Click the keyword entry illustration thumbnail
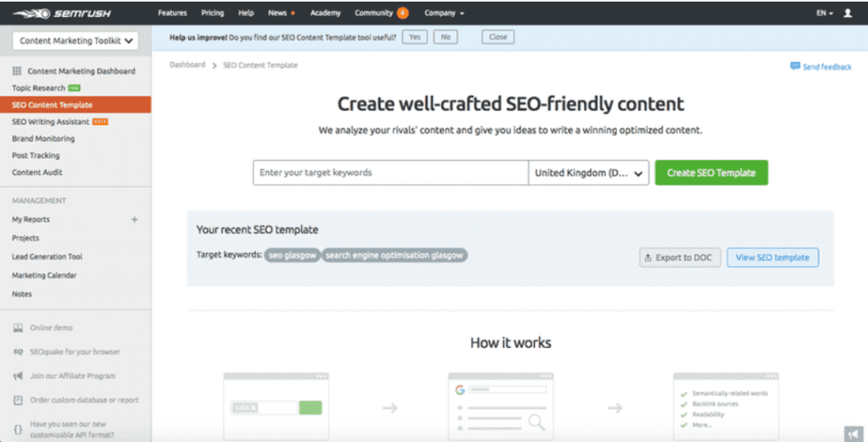 [276, 406]
